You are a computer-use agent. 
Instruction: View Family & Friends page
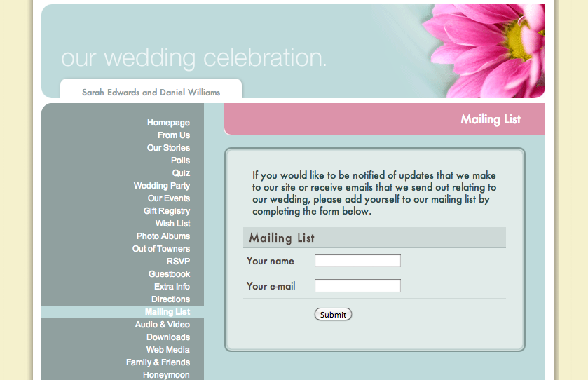tap(158, 362)
